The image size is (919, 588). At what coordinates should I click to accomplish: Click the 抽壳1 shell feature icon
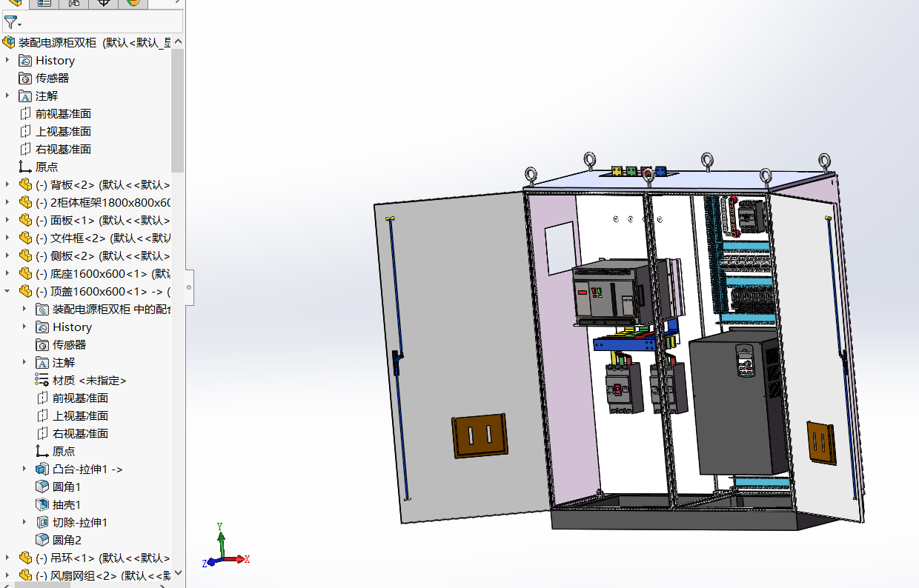click(42, 504)
